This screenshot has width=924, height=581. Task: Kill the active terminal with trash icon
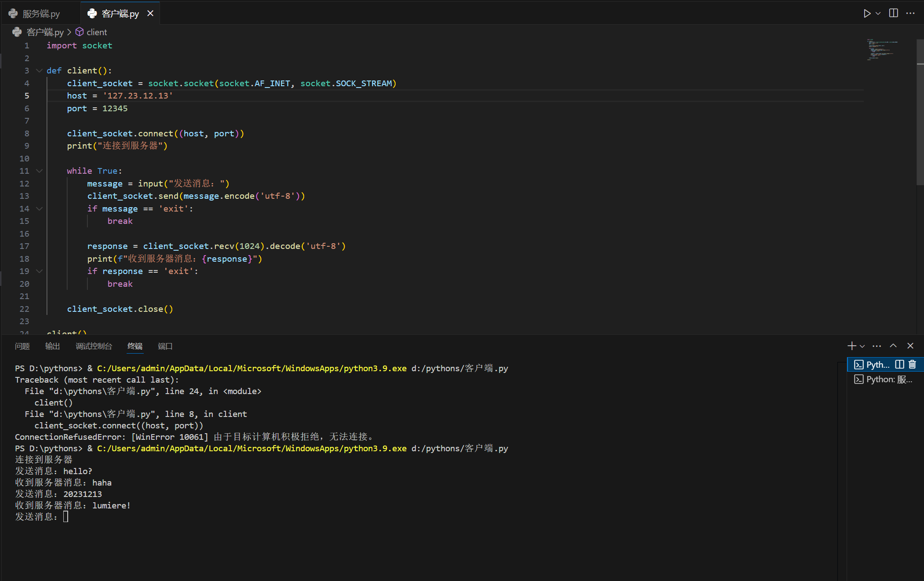(912, 364)
